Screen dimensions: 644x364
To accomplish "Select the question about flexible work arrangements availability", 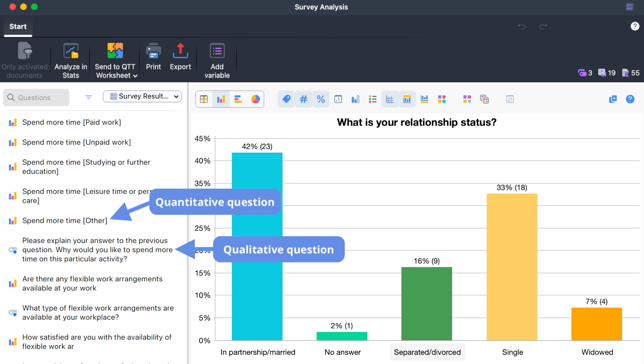I will (92, 283).
